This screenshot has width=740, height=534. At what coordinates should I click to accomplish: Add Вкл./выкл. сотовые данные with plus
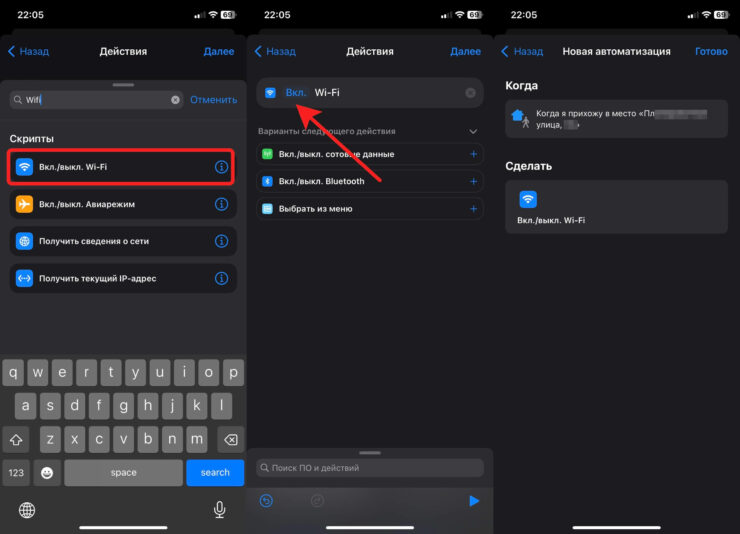coord(473,154)
